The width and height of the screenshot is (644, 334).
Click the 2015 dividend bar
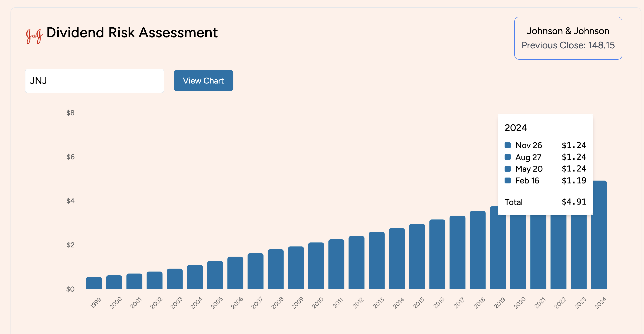pos(417,257)
